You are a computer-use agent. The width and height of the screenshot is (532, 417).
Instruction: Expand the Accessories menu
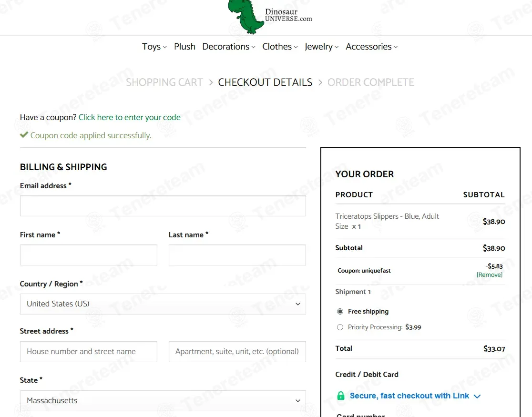click(371, 47)
